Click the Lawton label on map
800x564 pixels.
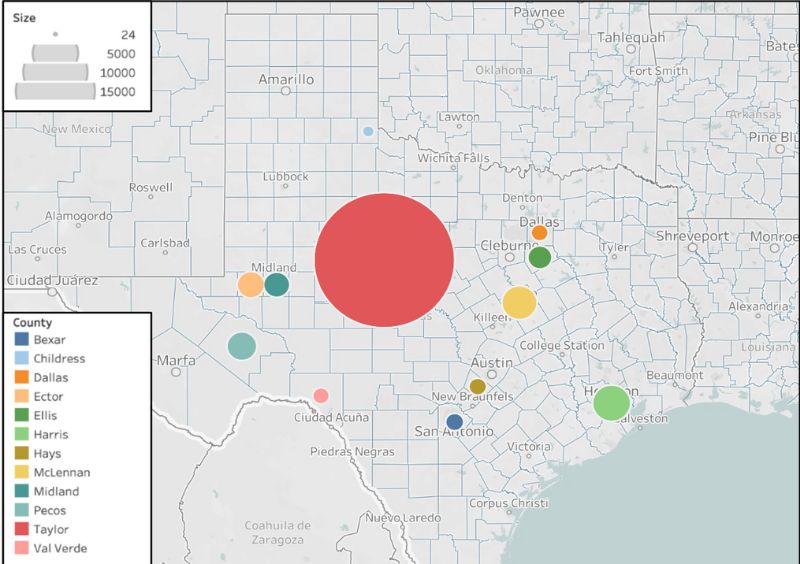click(459, 116)
